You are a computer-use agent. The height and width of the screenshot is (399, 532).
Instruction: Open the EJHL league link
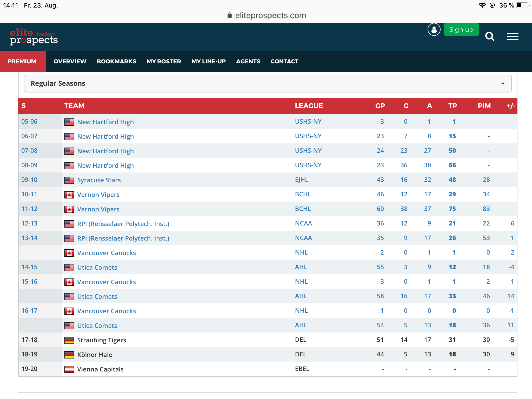(x=302, y=180)
